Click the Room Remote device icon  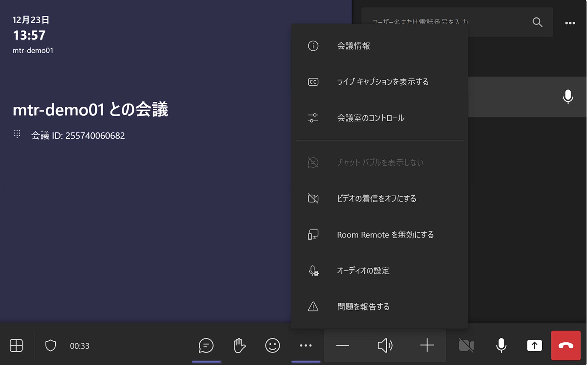click(x=313, y=234)
